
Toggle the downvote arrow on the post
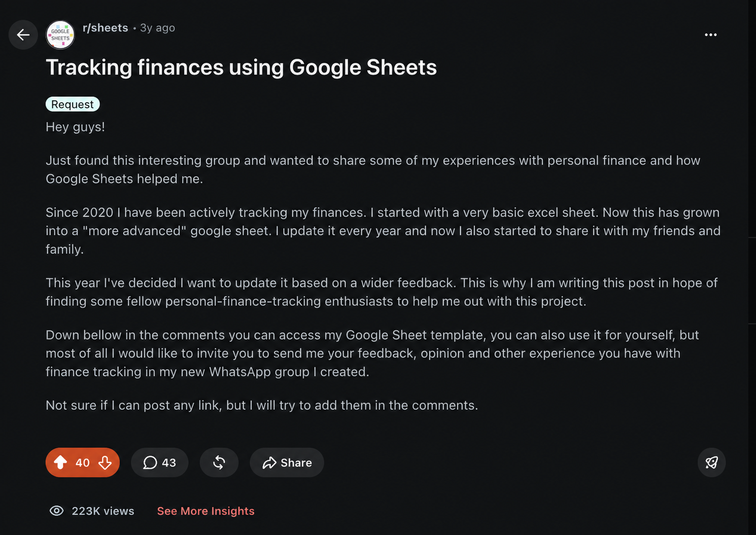click(x=105, y=462)
